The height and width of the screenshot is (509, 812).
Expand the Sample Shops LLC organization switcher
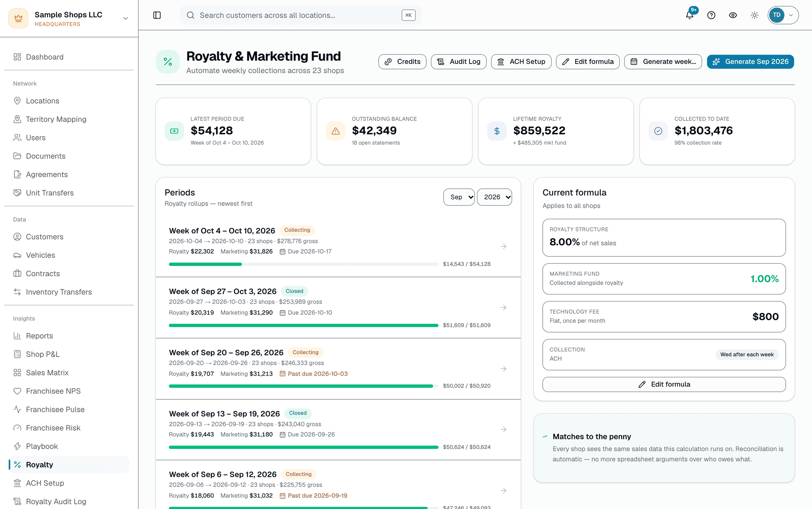coord(69,19)
